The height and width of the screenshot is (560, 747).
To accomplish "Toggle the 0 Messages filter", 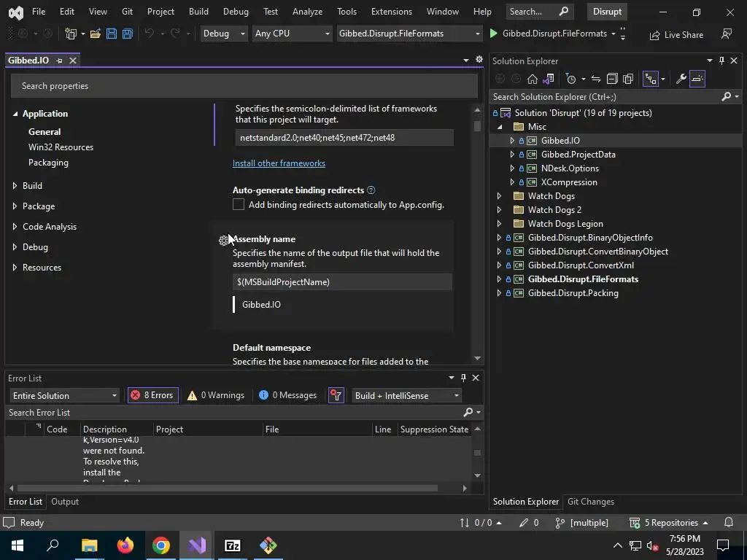I will click(287, 395).
